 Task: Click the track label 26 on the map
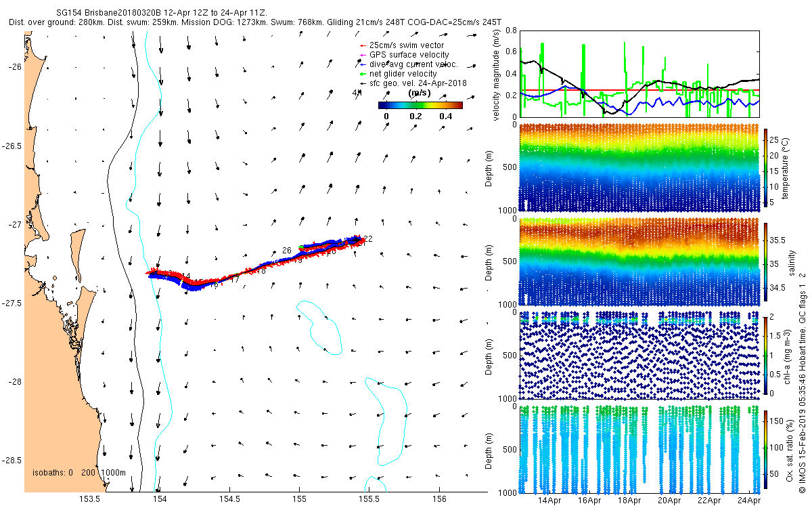287,251
